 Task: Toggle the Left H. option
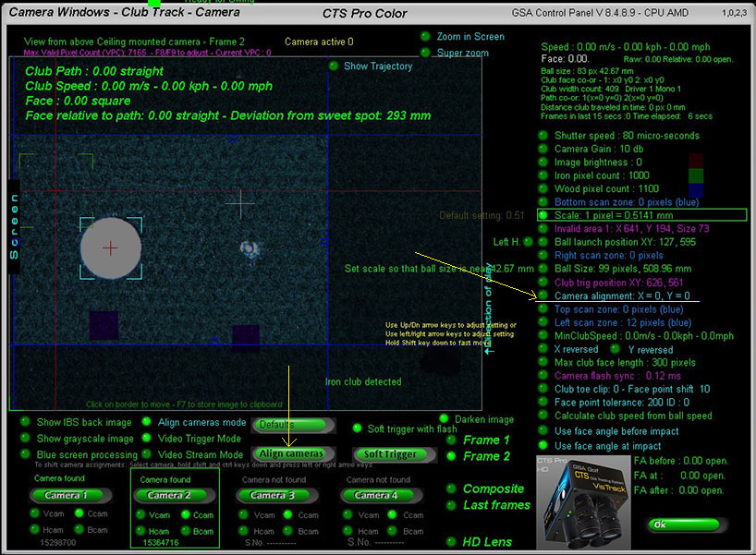[528, 242]
